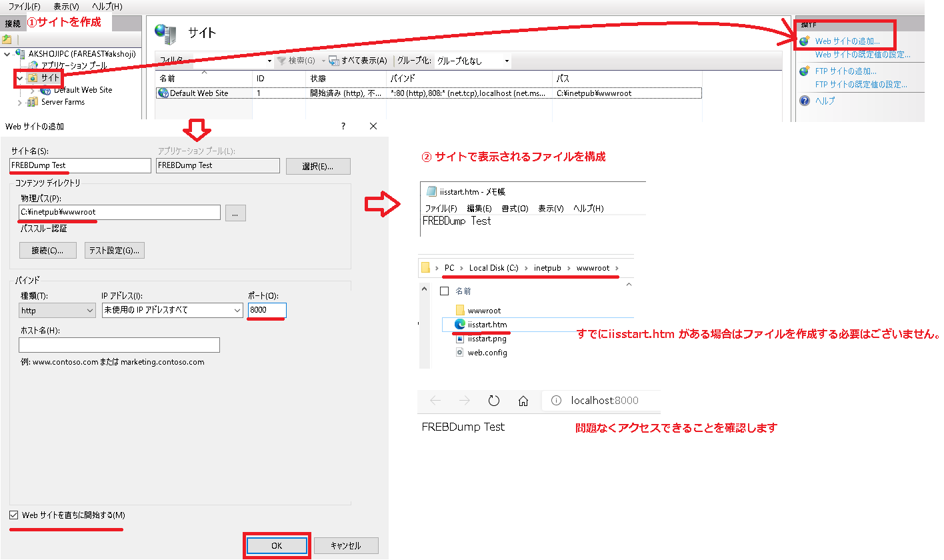Expand the Server Farms tree node
The image size is (944, 560).
(19, 102)
